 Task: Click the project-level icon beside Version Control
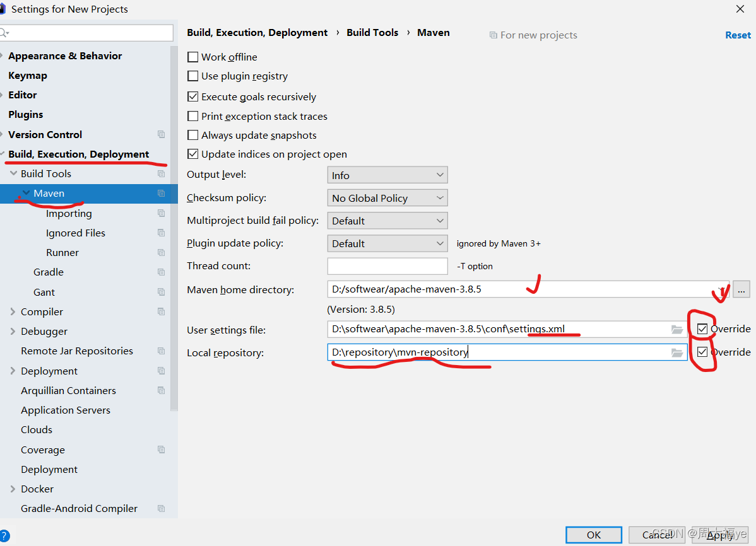(161, 134)
